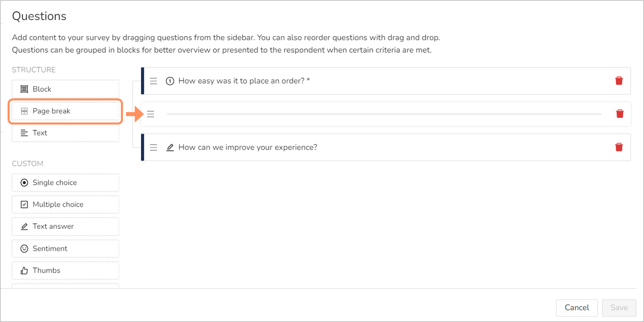
Task: Select the page break row drag handle
Action: (150, 114)
